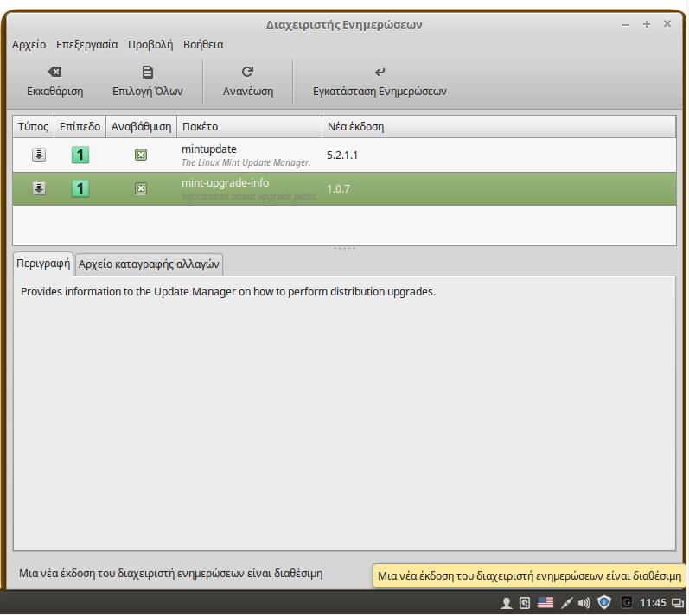Click the status bar message about a new version
Image resolution: width=689 pixels, height=616 pixels.
pos(171,574)
